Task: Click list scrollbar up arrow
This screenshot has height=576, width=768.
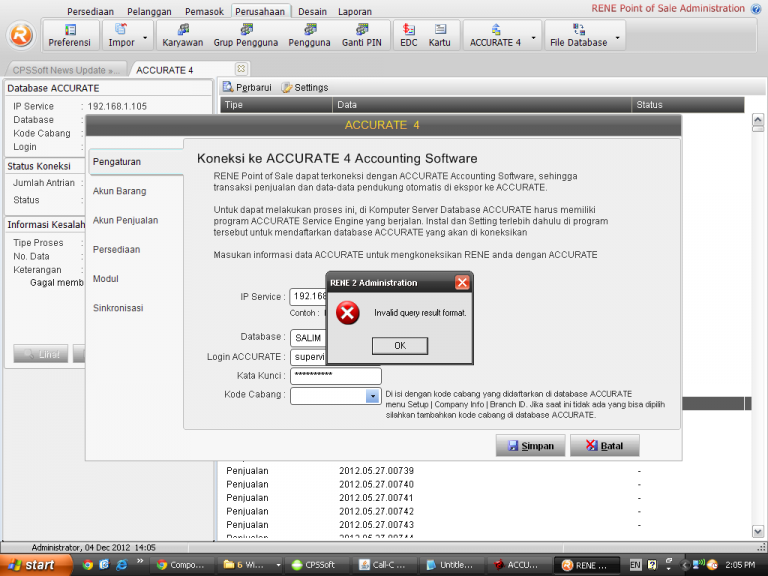Action: pyautogui.click(x=758, y=120)
